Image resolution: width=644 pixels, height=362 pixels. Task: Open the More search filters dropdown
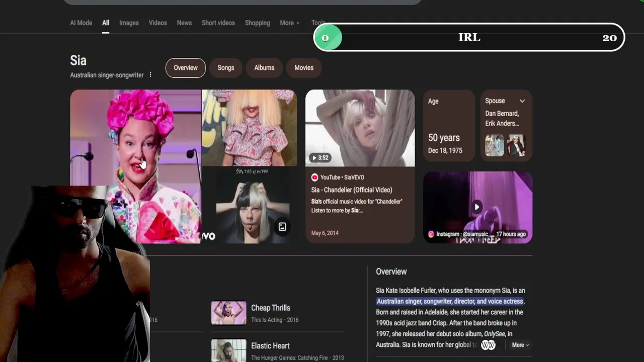pyautogui.click(x=289, y=23)
